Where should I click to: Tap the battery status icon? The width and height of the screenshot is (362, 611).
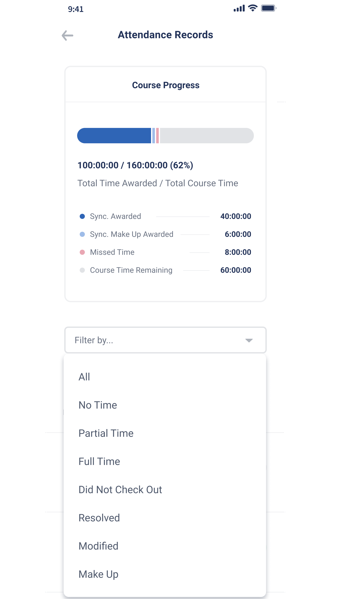tap(268, 8)
